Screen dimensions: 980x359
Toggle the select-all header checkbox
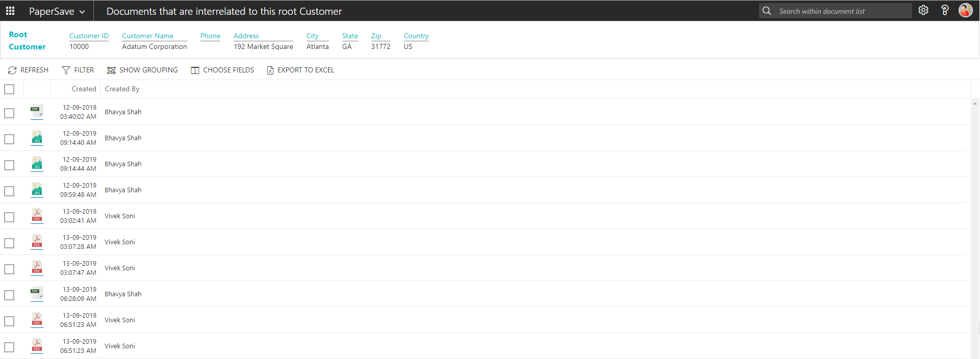[x=9, y=89]
